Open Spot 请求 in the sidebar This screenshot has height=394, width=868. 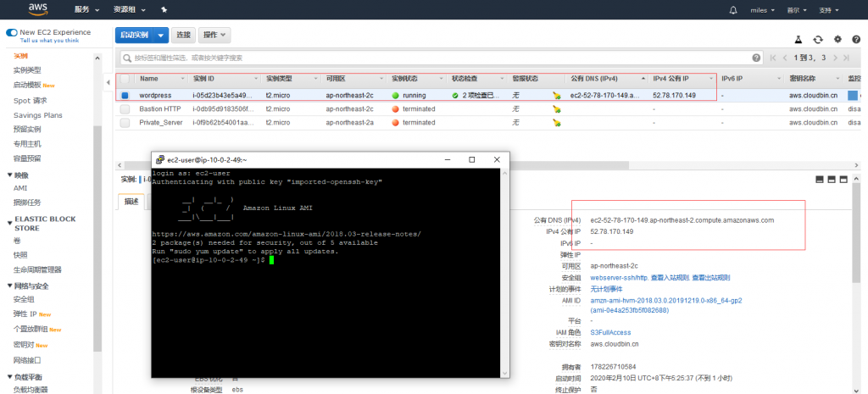coord(30,101)
